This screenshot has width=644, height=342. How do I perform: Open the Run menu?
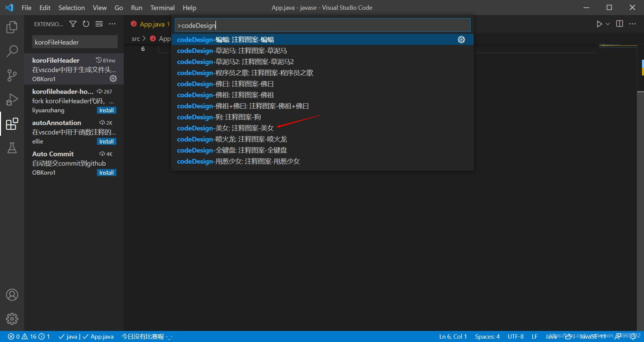(x=137, y=7)
